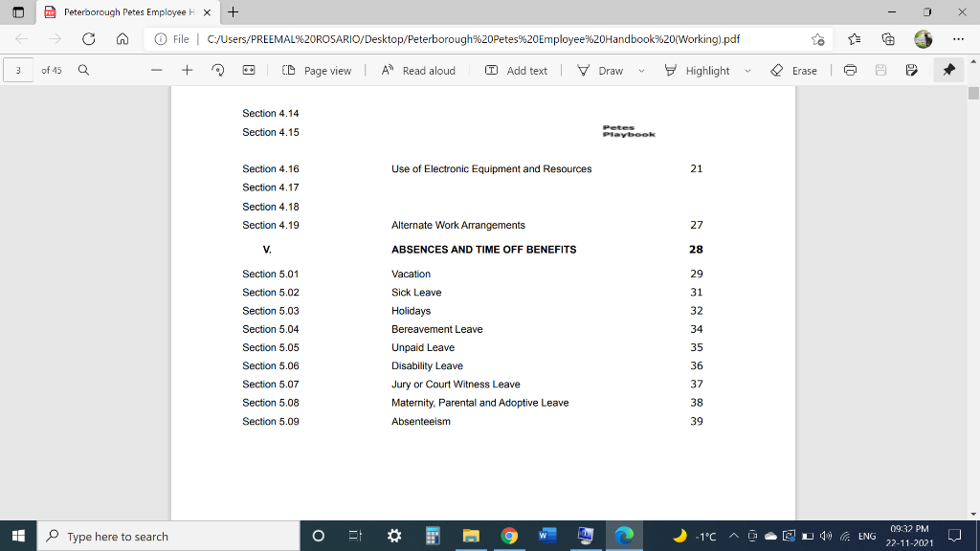
Task: Toggle pin the PDF toolbar
Action: click(x=948, y=69)
